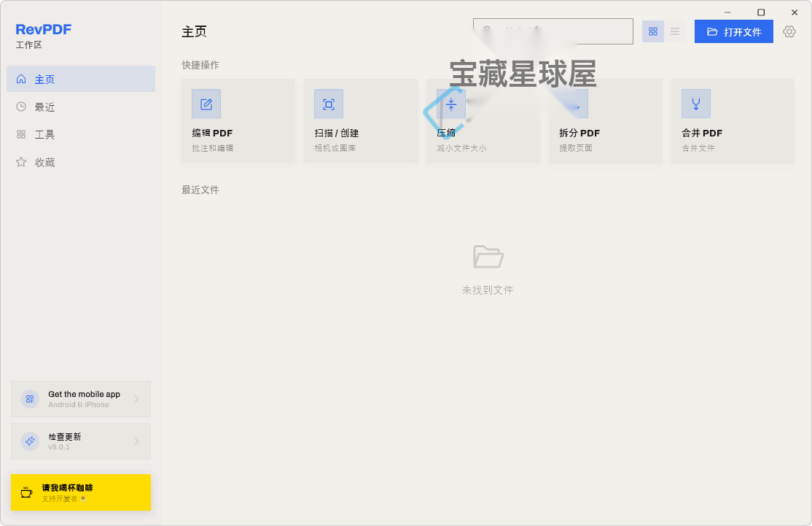
Task: Maximize the RevPDF window
Action: [761, 12]
